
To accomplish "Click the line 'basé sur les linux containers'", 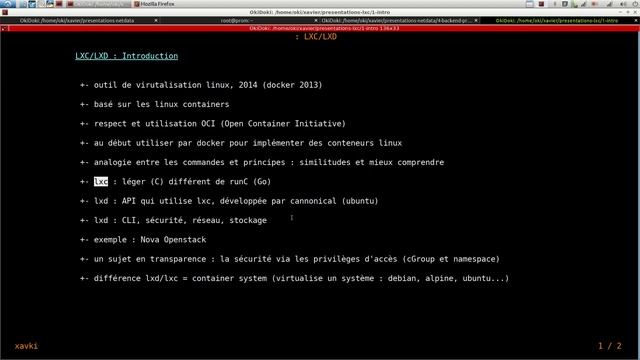I will pos(161,104).
